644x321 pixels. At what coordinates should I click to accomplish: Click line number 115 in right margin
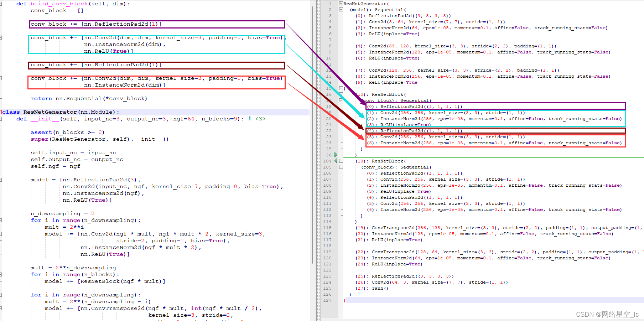point(327,228)
